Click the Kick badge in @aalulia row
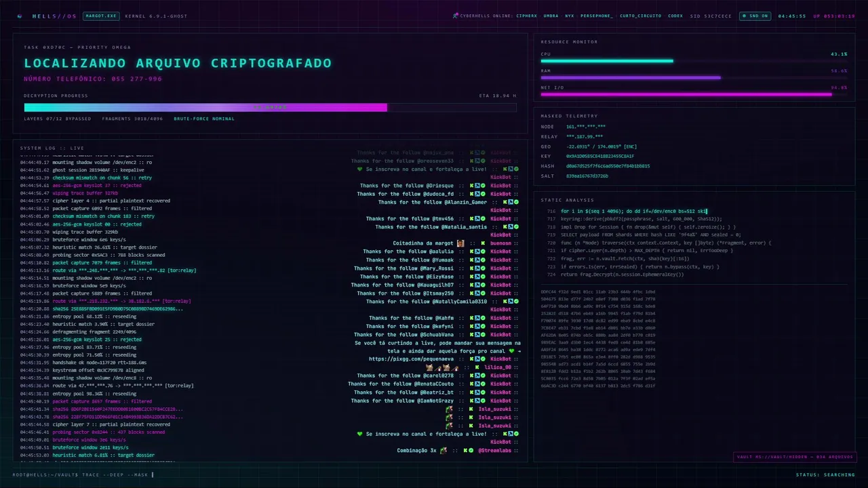The width and height of the screenshot is (868, 488). [472, 251]
